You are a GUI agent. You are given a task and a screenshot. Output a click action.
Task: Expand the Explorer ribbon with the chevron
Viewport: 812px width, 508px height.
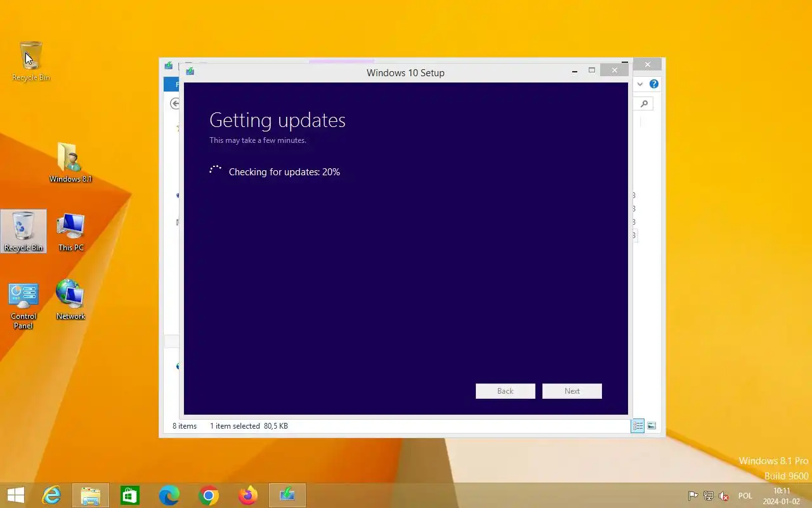click(x=640, y=84)
